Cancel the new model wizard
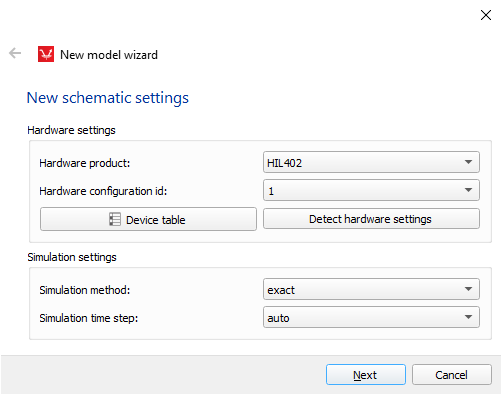 tap(452, 375)
